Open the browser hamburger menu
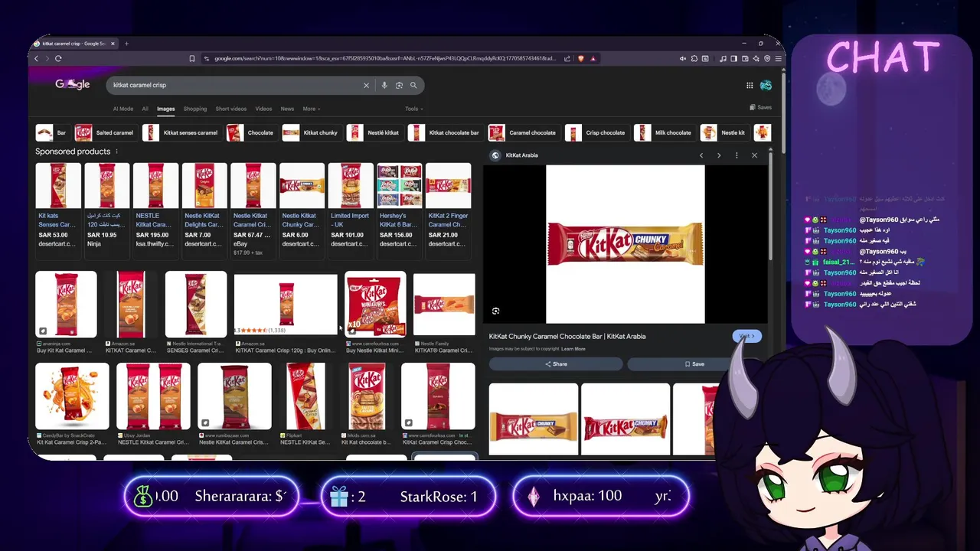 [778, 58]
